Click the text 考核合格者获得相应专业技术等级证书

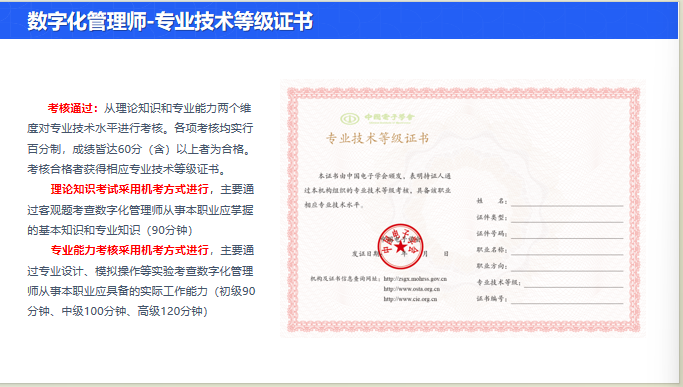pyautogui.click(x=123, y=169)
